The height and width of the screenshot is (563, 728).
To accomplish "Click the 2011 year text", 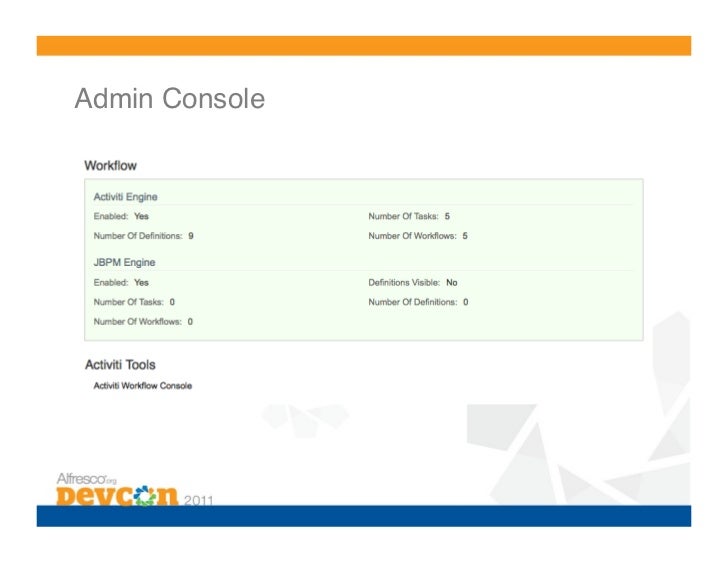I will coord(199,500).
